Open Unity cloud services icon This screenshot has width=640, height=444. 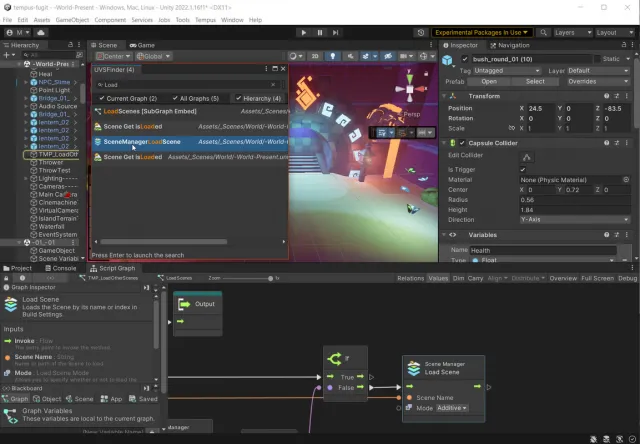click(x=41, y=32)
